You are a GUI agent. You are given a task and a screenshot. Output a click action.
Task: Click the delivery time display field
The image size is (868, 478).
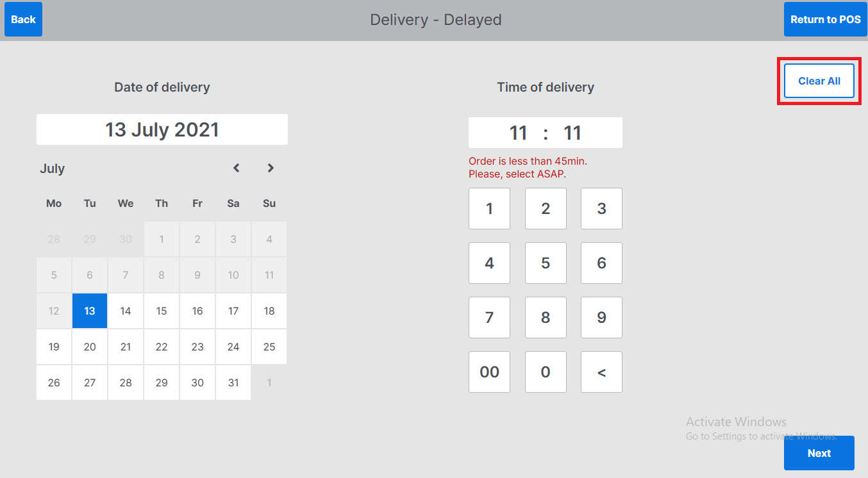click(x=545, y=133)
